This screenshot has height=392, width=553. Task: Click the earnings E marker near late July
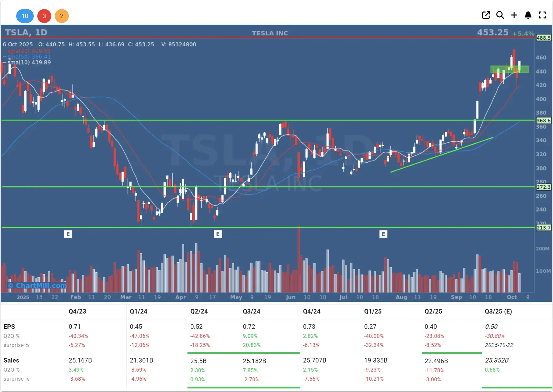[x=383, y=234]
